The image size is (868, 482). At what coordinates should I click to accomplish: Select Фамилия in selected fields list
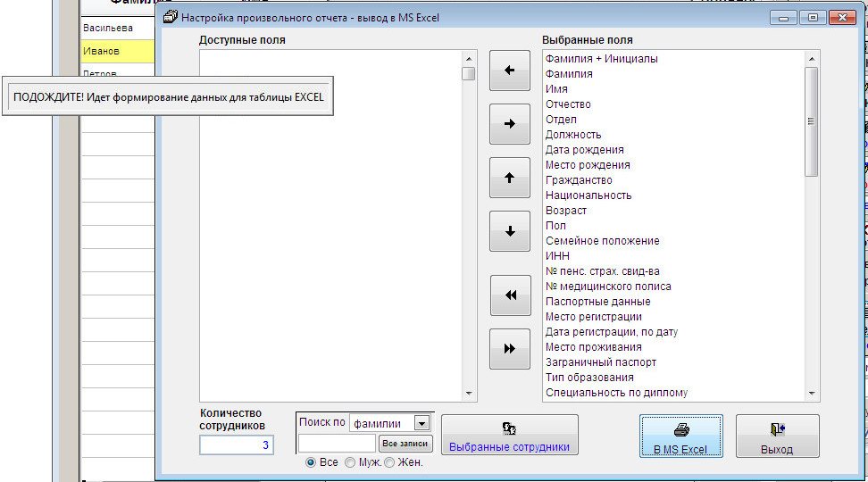coord(569,73)
